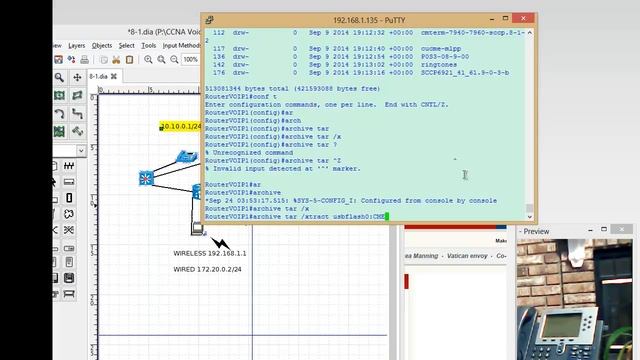Viewport: 640px width, 360px height.
Task: Select the Outline tool in Dia toolbox
Action: [77, 131]
